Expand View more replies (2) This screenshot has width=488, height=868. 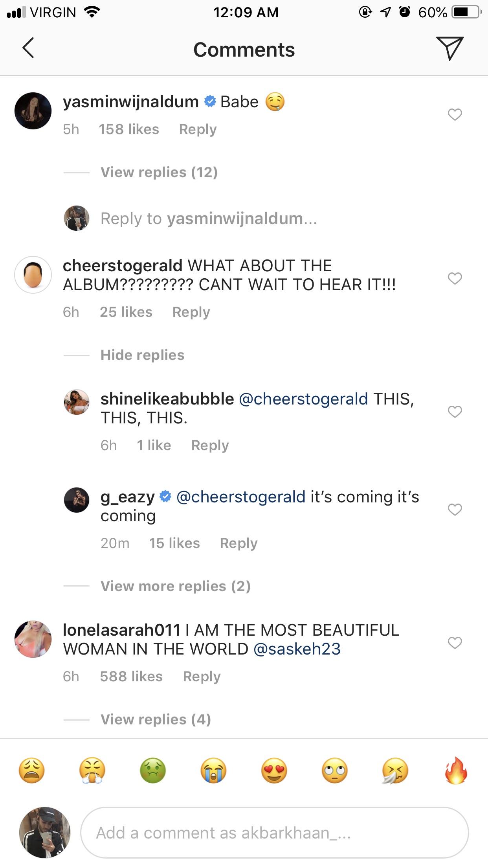click(x=175, y=586)
